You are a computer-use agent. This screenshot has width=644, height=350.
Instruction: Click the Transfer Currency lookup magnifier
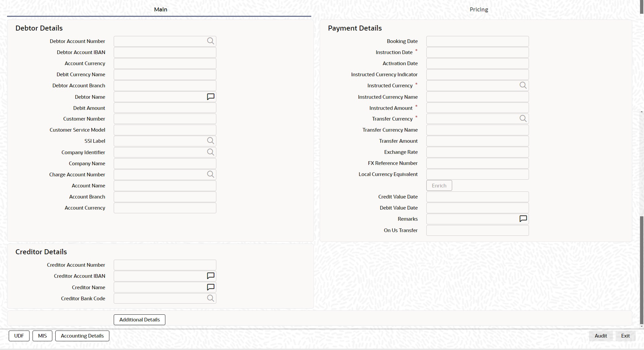[x=523, y=119]
